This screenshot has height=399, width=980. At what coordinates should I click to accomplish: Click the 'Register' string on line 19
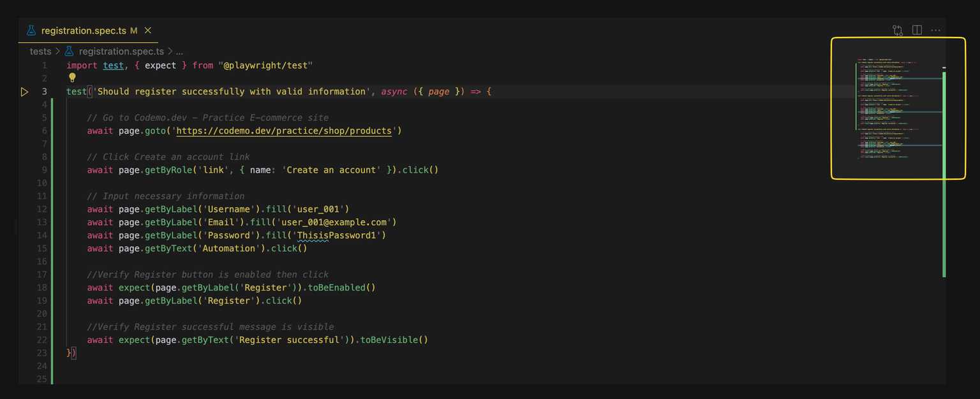click(229, 301)
